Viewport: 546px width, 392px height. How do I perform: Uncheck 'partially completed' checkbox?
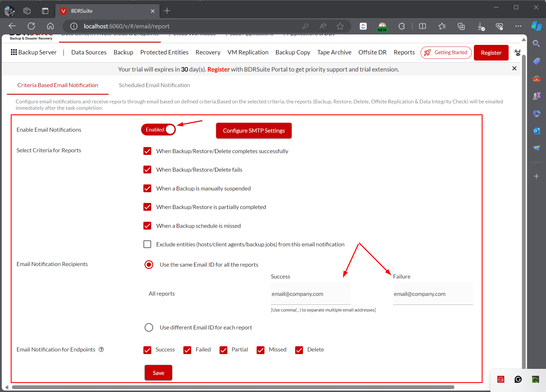[x=147, y=207]
